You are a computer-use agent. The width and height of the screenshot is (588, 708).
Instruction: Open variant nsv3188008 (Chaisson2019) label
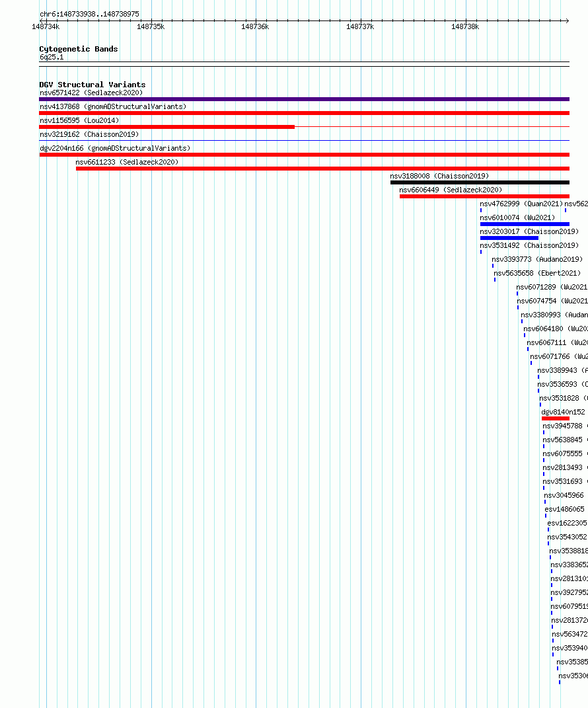pos(439,176)
